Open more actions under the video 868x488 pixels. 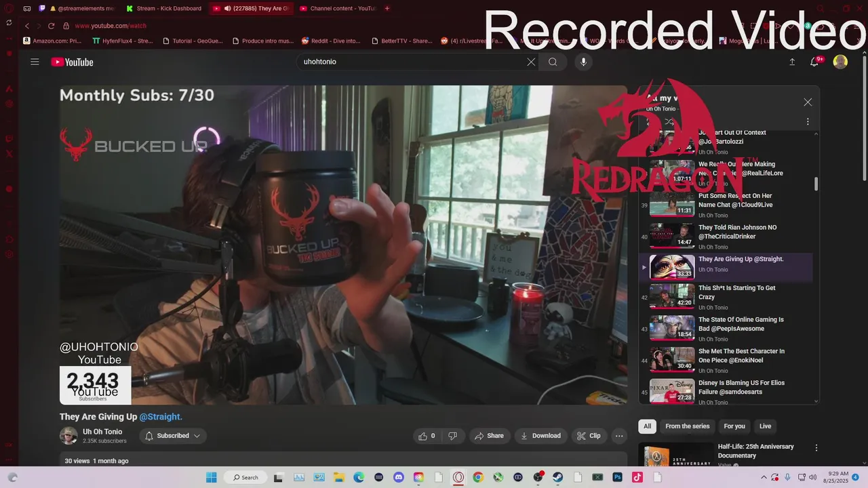click(619, 436)
